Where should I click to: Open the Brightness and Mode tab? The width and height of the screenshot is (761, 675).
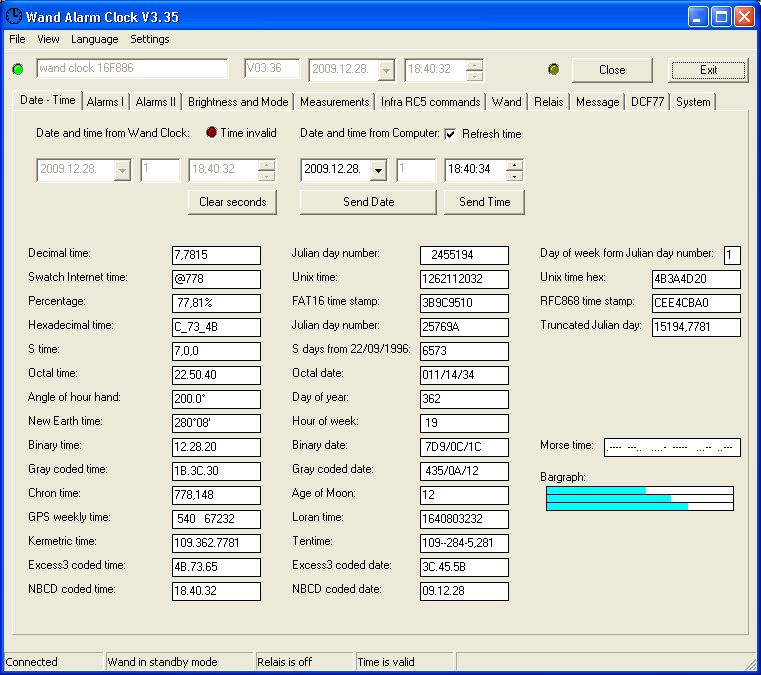coord(238,102)
